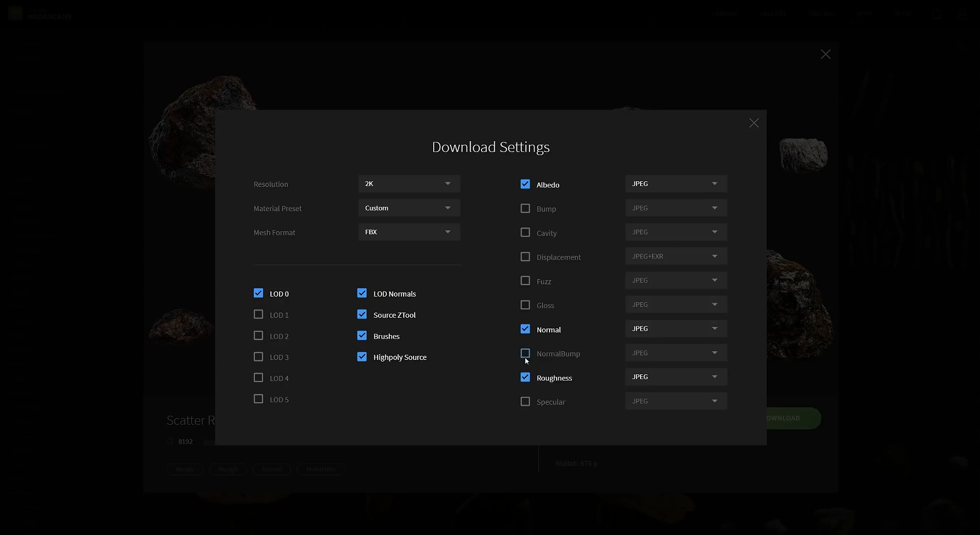
Task: Uncheck the Brushes option
Action: [362, 336]
